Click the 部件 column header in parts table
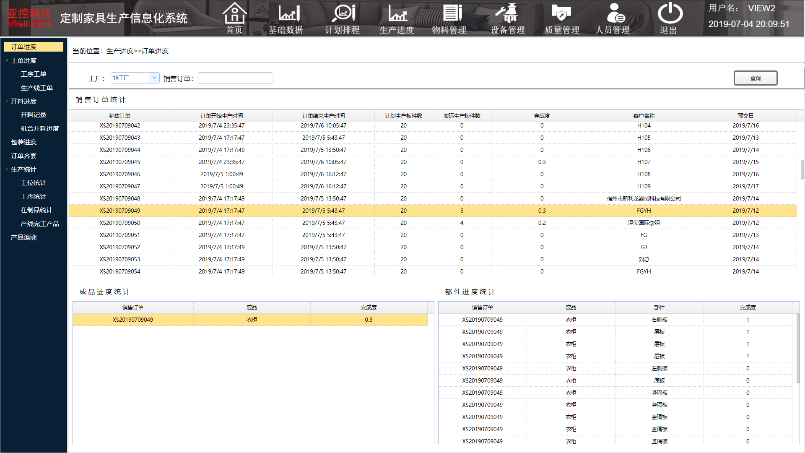805x453 pixels. [659, 307]
